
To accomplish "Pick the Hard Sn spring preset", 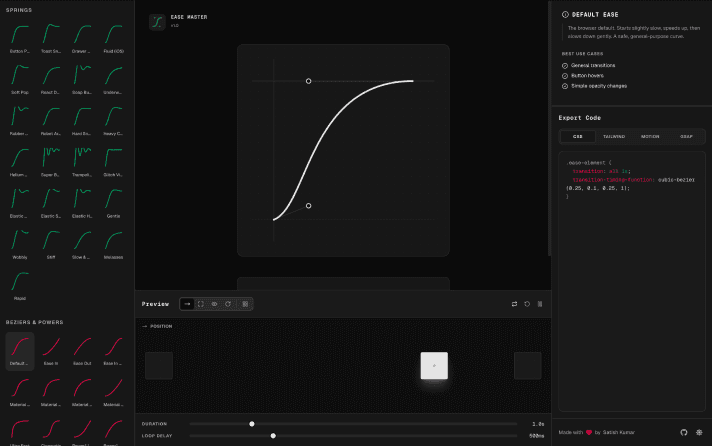I will click(x=82, y=121).
